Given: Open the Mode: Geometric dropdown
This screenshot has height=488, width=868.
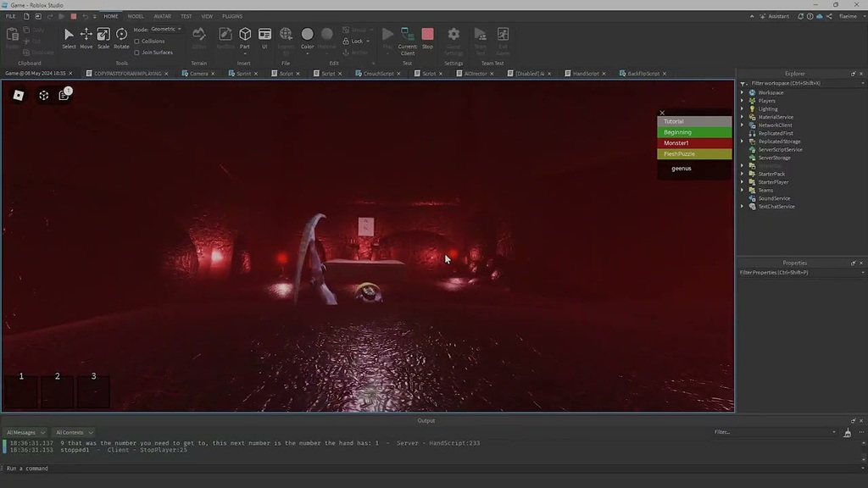Looking at the screenshot, I should 165,29.
